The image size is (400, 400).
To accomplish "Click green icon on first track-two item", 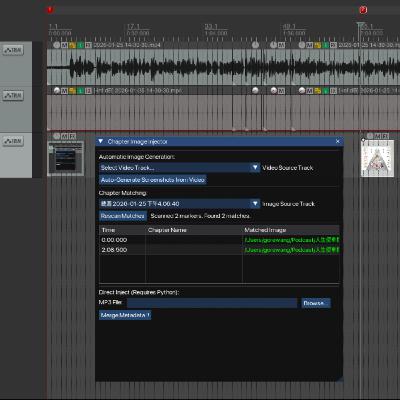I will [x=80, y=90].
